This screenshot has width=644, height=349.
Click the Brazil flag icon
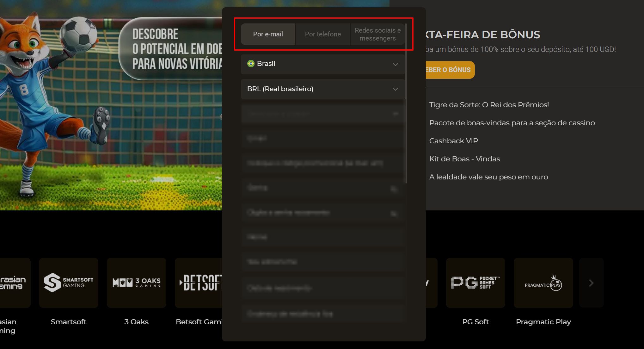pos(251,64)
